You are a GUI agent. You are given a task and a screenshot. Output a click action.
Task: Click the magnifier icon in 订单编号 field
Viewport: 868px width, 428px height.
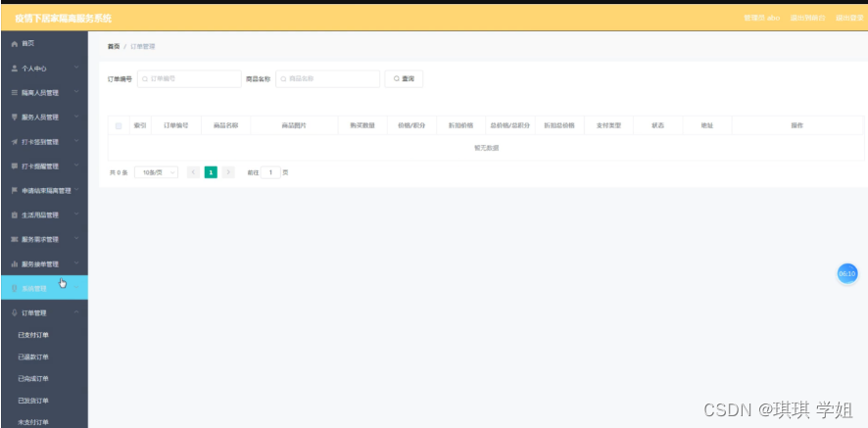[x=145, y=79]
